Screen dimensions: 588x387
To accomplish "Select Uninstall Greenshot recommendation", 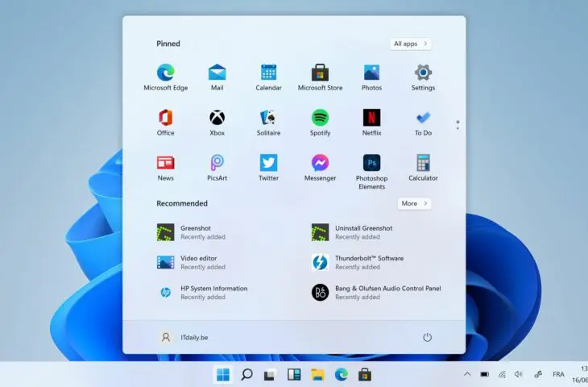I will (x=352, y=232).
